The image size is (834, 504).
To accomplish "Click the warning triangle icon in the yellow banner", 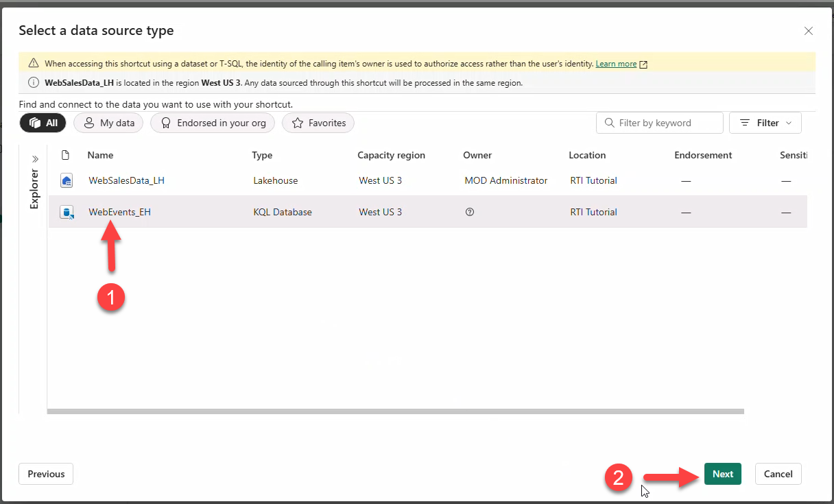I will coord(34,62).
